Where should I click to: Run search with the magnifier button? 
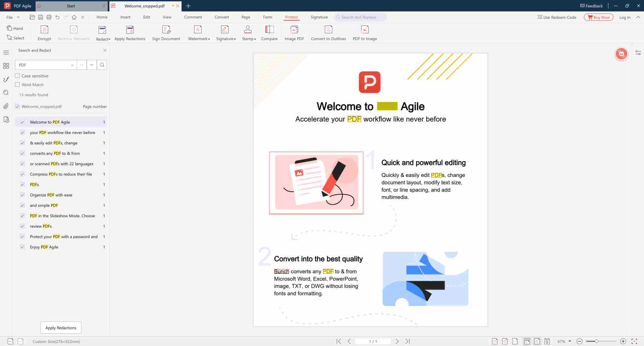tap(102, 65)
